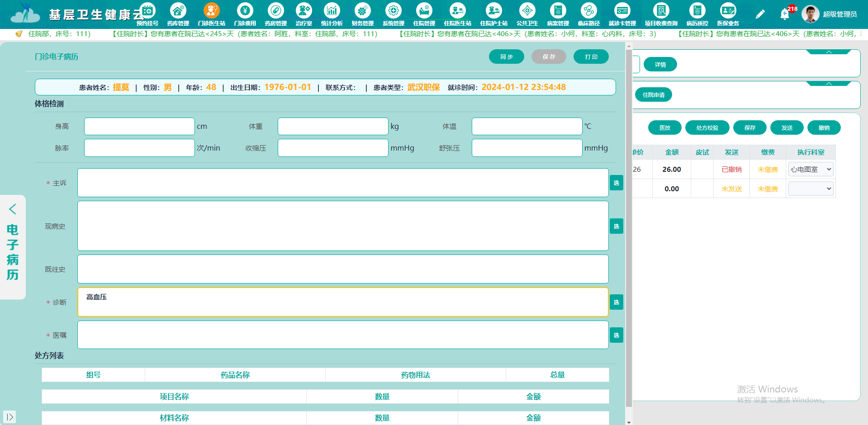This screenshot has height=425, width=868.
Task: Open 就诊卡管理 patient card management
Action: (622, 14)
